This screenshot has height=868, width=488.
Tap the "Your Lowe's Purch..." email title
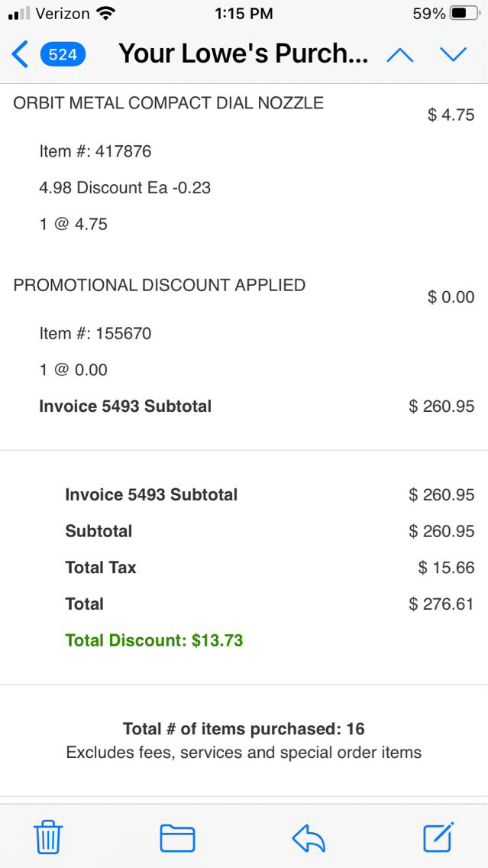point(244,53)
